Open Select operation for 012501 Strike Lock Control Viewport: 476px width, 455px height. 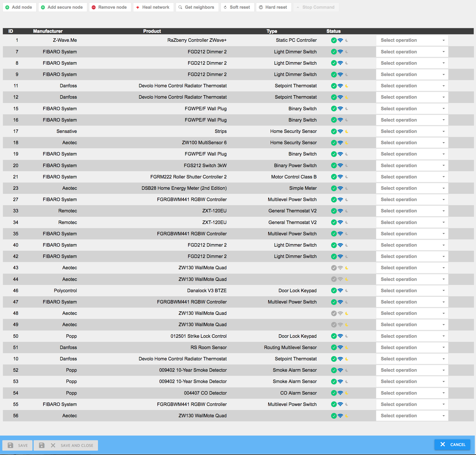coord(412,336)
